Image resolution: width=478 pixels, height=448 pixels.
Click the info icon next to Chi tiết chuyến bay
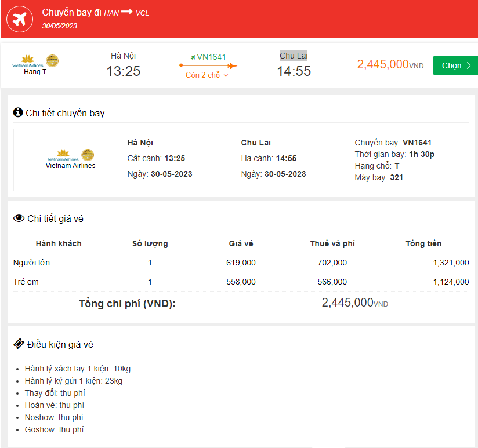coord(18,112)
